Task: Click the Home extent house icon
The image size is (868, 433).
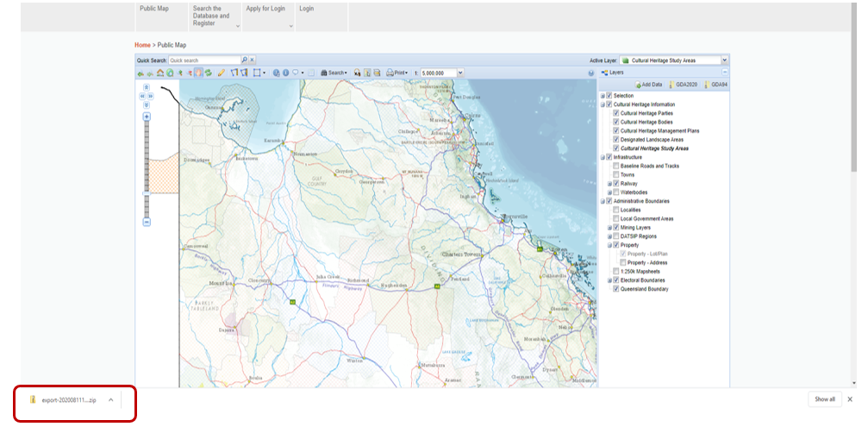Action: pyautogui.click(x=160, y=72)
